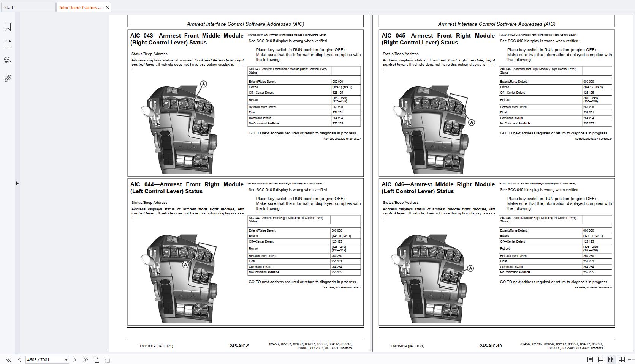
Task: Click the AIC 046 armrest illustration
Action: (x=432, y=278)
